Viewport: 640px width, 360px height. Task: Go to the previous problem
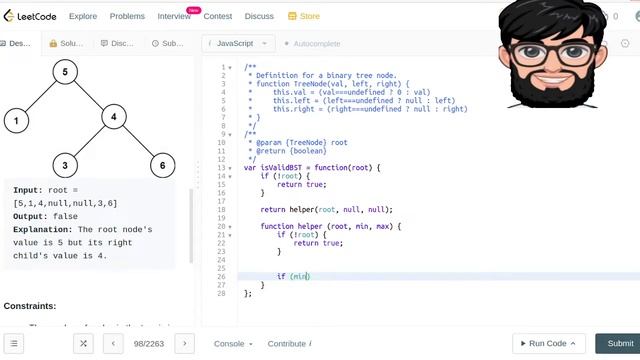pos(113,344)
